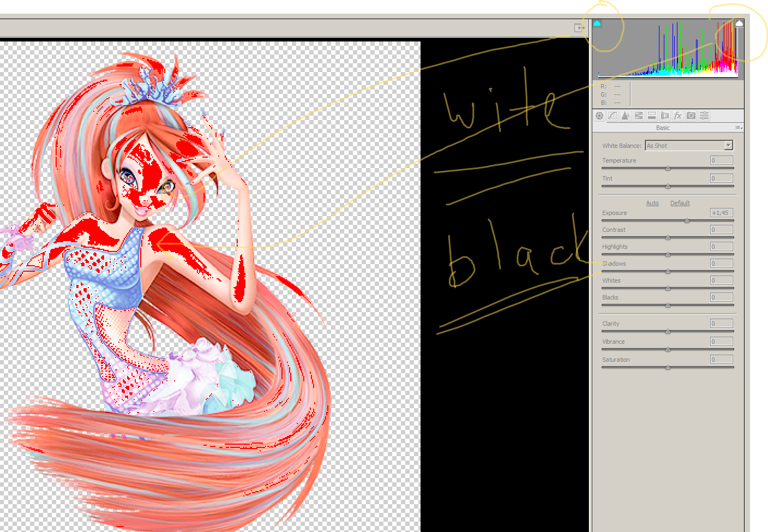The width and height of the screenshot is (768, 532).
Task: Switch to the Presets sliders icon tab
Action: coord(704,116)
